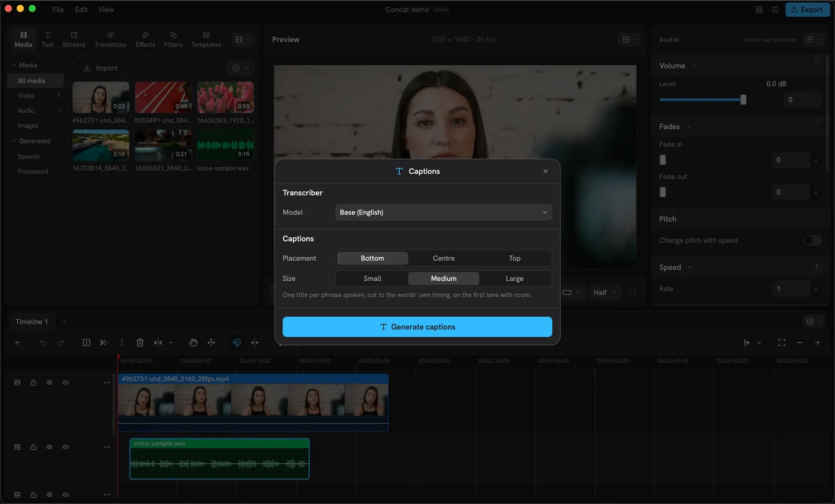Click the Fade out slider handle
The image size is (835, 504).
coord(663,193)
